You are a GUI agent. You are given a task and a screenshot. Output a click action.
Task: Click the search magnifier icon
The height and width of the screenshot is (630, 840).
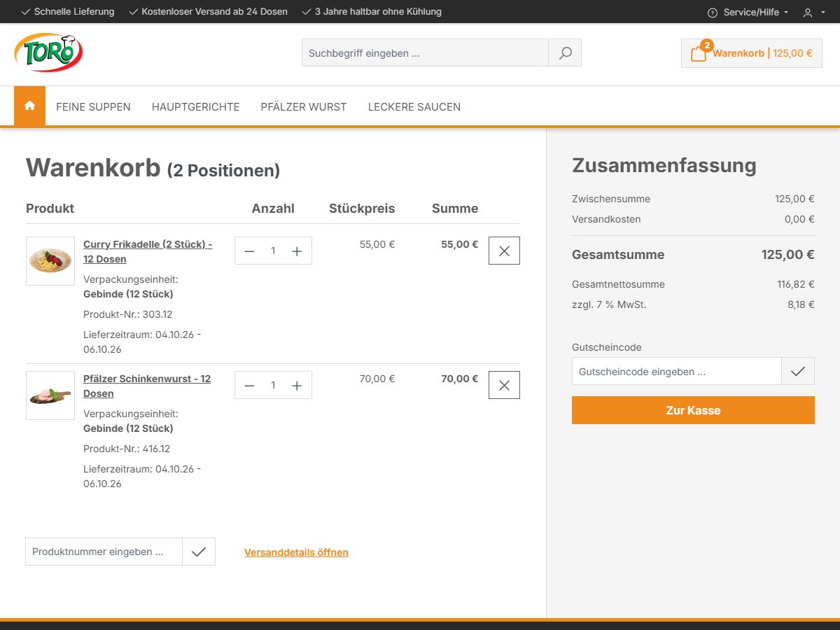coord(565,53)
